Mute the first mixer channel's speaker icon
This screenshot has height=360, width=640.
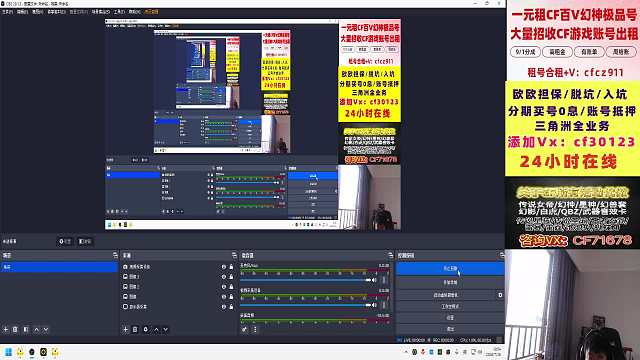point(374,280)
